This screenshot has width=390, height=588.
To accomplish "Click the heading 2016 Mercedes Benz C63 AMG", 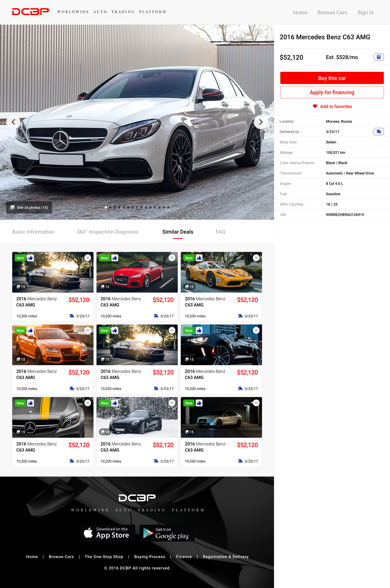I will click(325, 37).
